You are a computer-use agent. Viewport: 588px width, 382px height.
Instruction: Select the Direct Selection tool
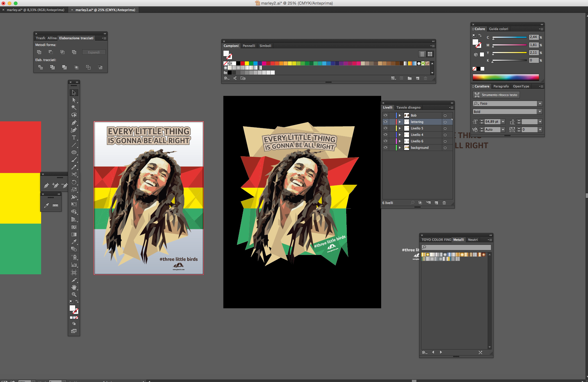click(x=74, y=100)
